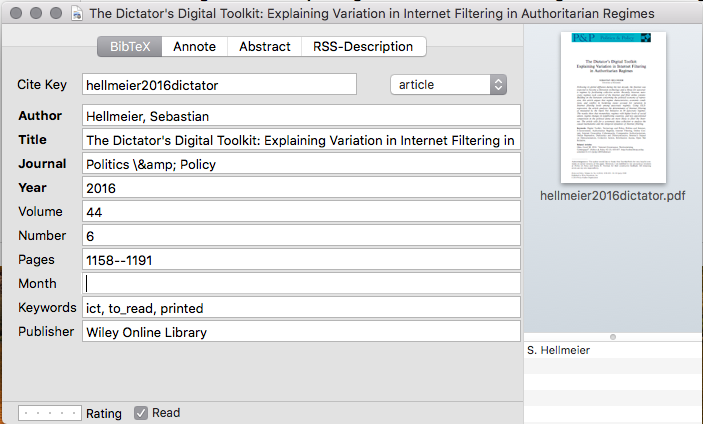Open the article type dropdown
703x424 pixels.
448,85
